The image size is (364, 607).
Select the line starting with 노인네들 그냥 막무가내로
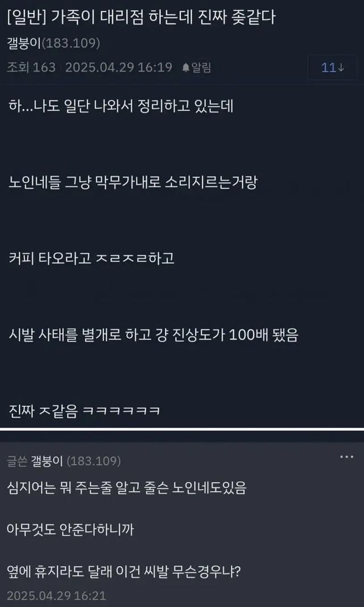tap(133, 182)
